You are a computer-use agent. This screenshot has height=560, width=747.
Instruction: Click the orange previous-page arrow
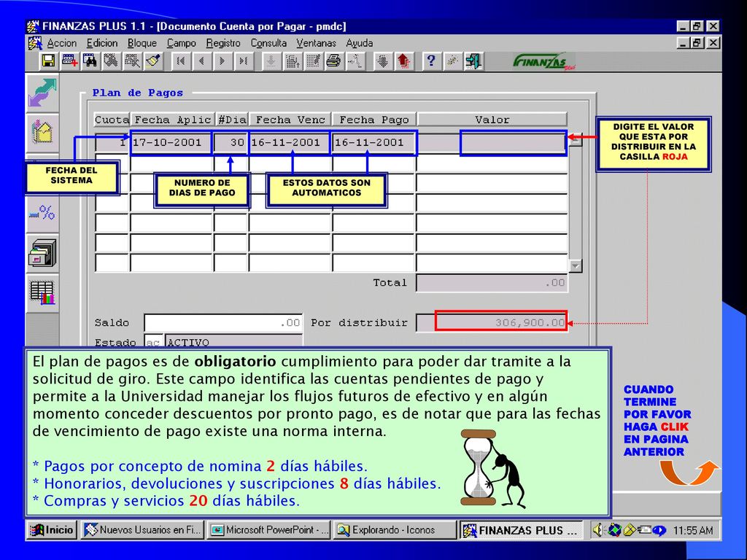tap(689, 472)
